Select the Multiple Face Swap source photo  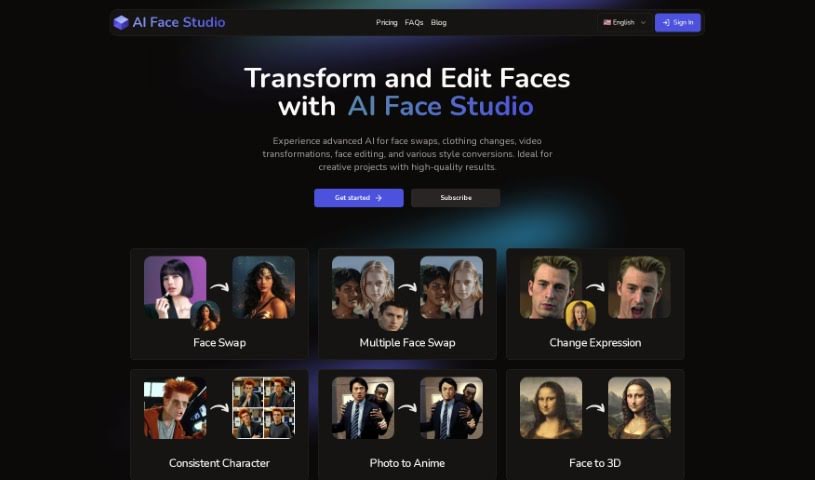click(x=363, y=287)
